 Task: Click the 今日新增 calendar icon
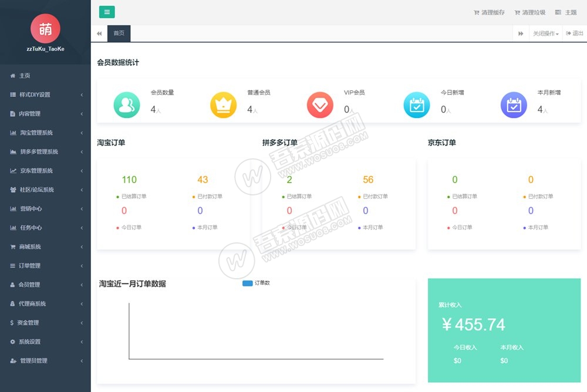pos(416,106)
